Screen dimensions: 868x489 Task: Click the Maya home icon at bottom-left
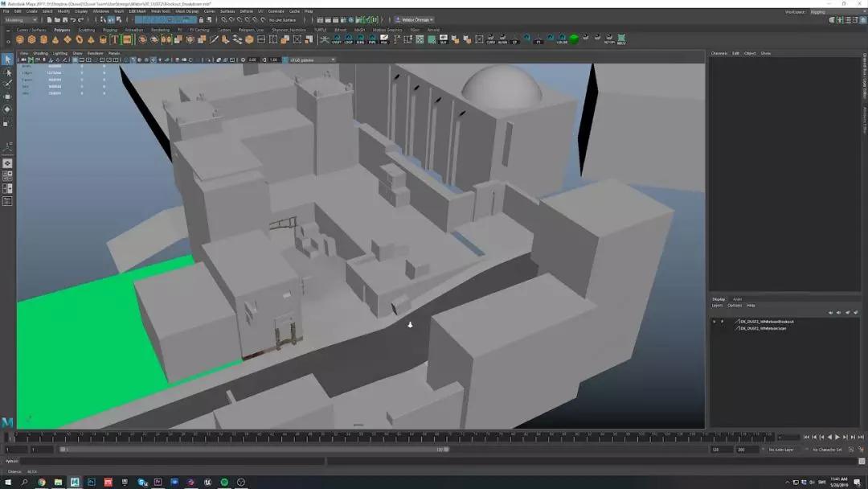tap(7, 422)
